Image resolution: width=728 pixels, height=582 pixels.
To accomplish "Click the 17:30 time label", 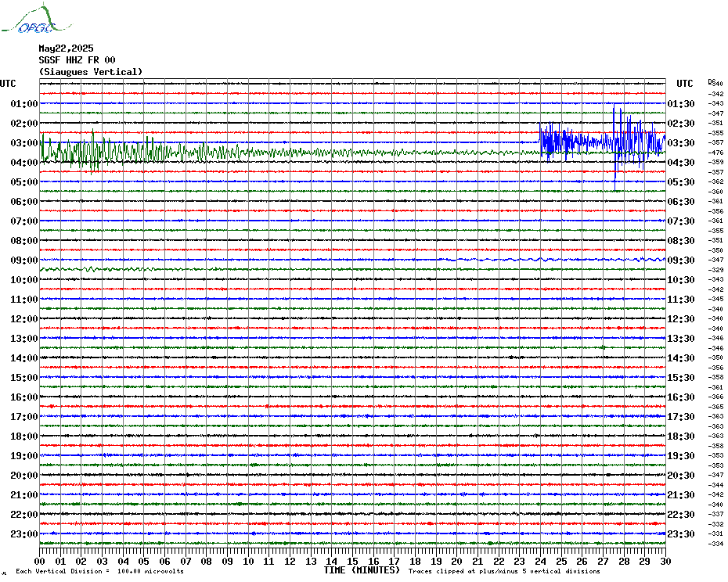I will (681, 416).
